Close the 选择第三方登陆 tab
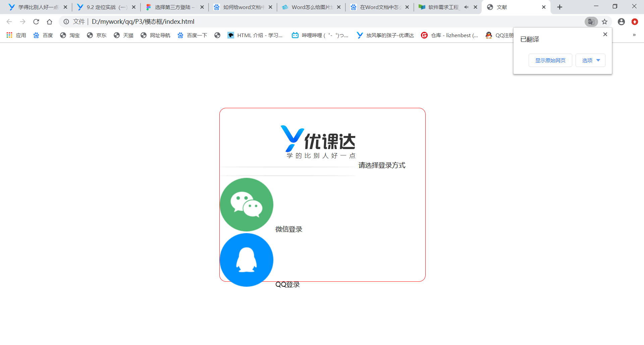644x345 pixels. pyautogui.click(x=202, y=7)
